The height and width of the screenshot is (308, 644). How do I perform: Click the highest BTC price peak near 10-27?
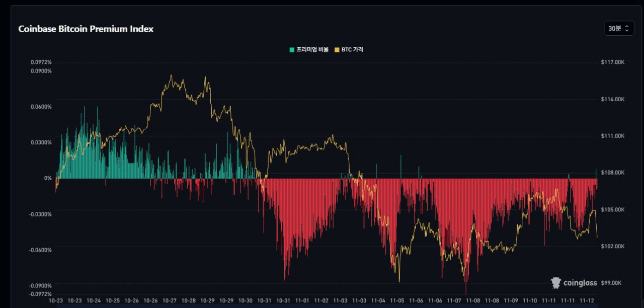(x=172, y=74)
